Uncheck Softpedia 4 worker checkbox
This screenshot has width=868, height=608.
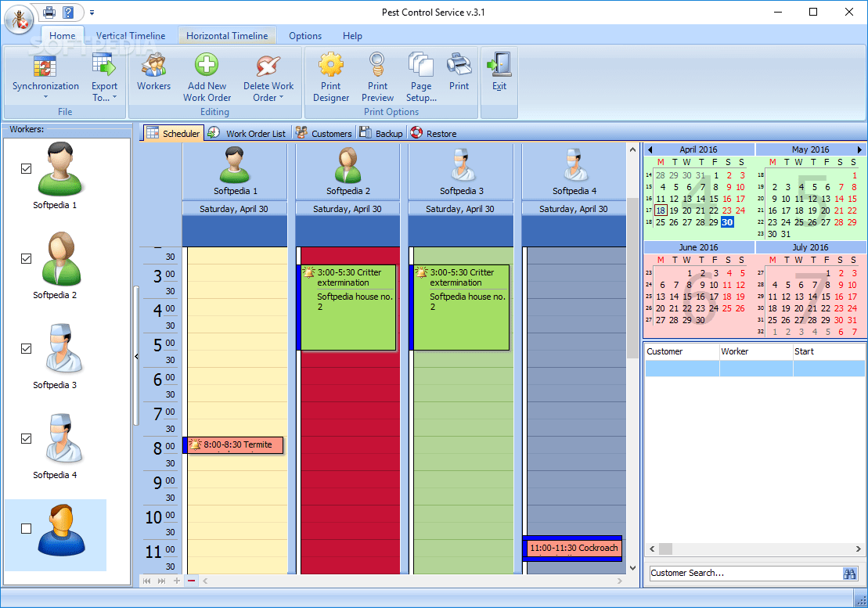(26, 439)
